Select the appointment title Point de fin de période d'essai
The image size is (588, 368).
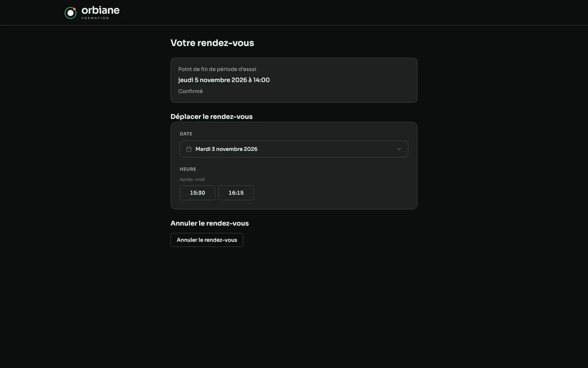coord(217,69)
